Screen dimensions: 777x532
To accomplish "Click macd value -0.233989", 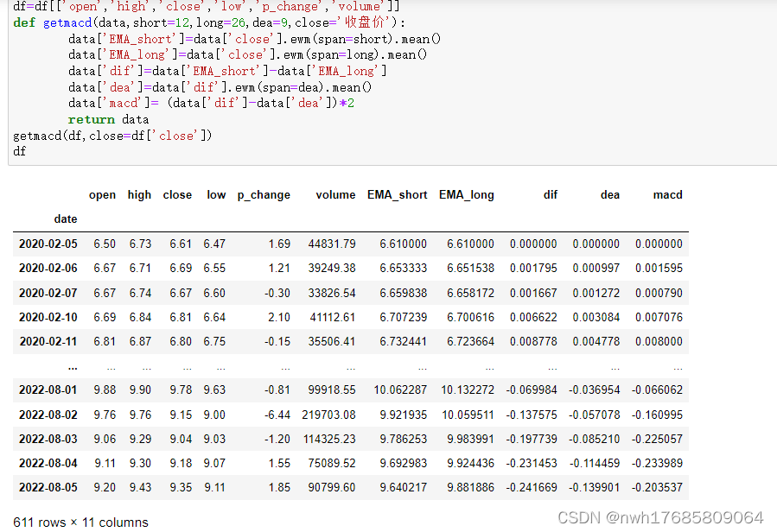I will click(657, 463).
